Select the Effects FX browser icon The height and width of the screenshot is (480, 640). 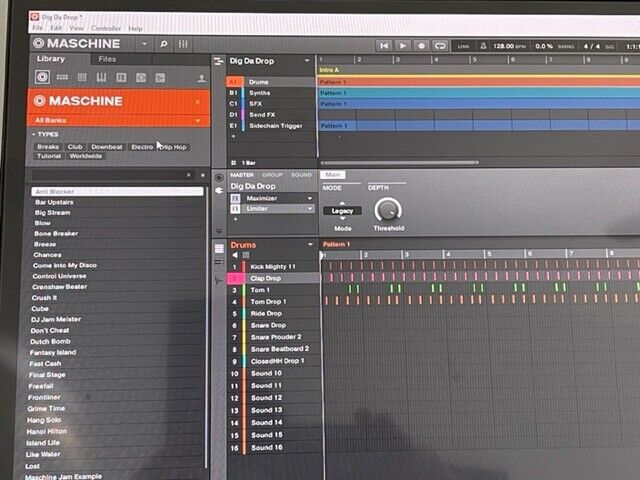(x=121, y=78)
